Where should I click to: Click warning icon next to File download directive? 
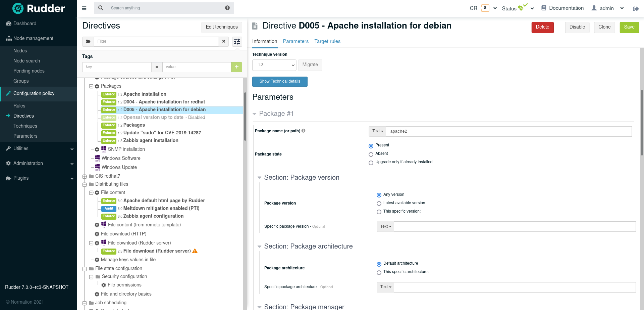195,251
